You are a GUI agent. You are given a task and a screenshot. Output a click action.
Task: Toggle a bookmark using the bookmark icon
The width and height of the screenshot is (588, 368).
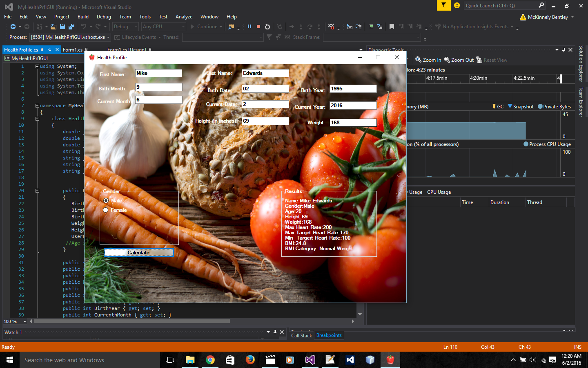point(392,27)
